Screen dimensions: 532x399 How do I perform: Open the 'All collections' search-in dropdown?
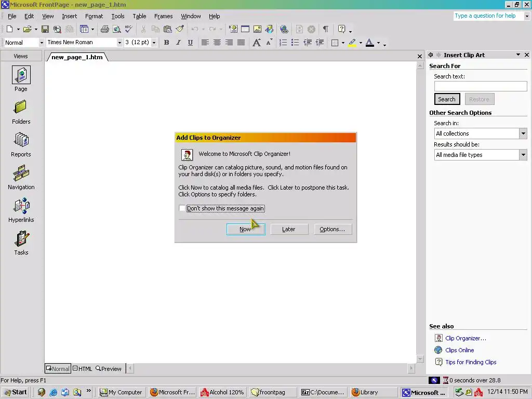[523, 134]
